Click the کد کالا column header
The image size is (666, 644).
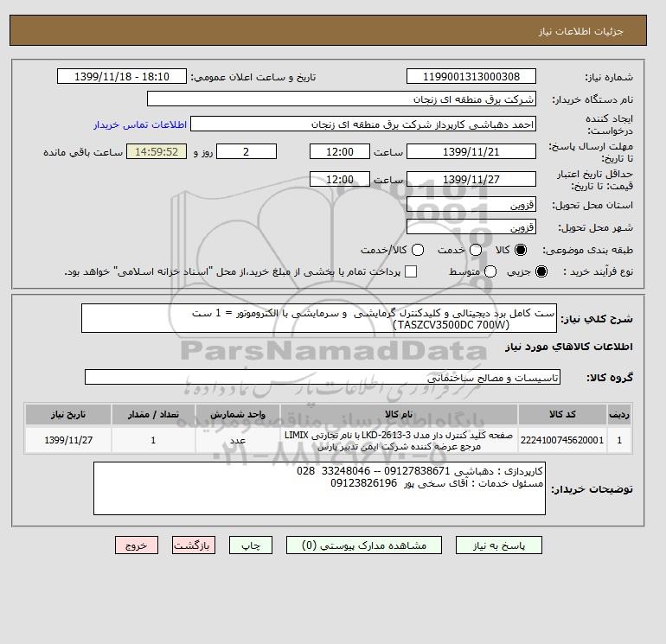click(x=562, y=414)
